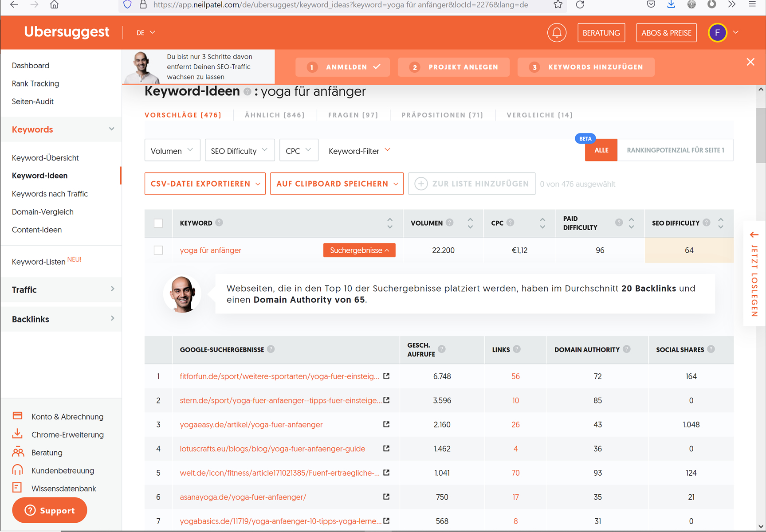Open the notification bell

pyautogui.click(x=557, y=33)
